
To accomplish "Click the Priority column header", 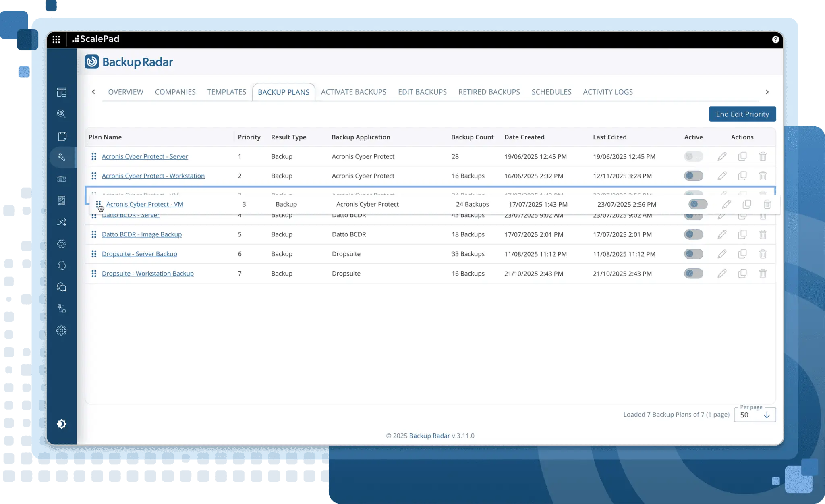I will pyautogui.click(x=249, y=137).
